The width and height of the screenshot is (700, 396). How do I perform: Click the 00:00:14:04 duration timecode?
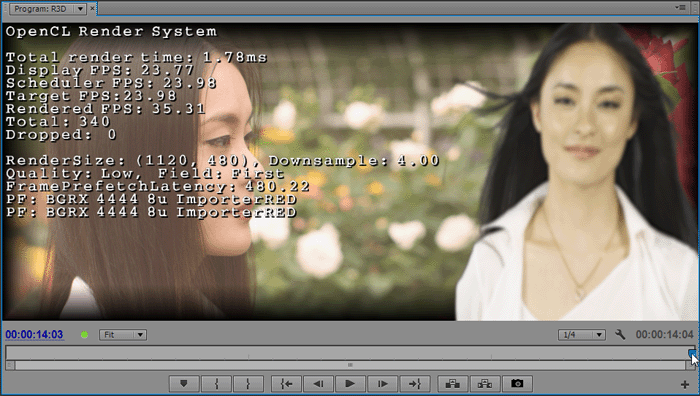point(664,334)
